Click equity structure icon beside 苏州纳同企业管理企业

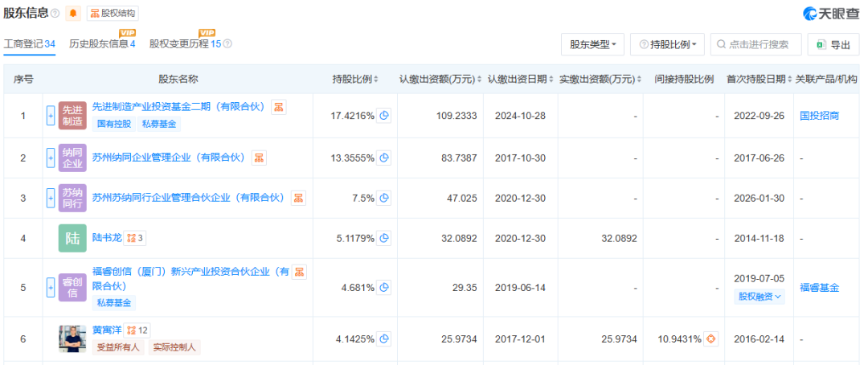click(259, 158)
